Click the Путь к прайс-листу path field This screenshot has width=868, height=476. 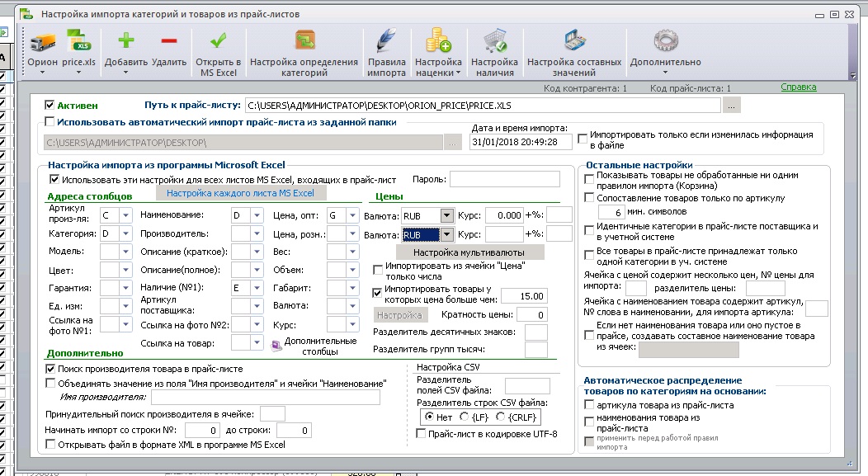click(x=483, y=105)
